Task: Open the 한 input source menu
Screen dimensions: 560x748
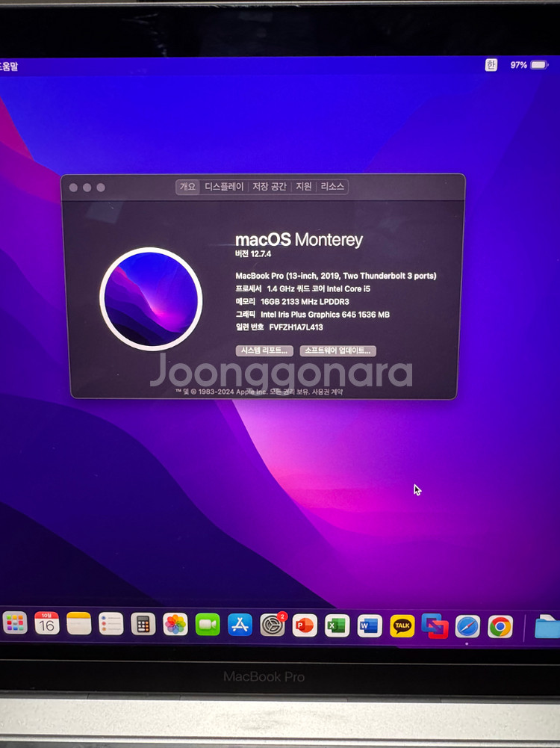Action: click(x=491, y=65)
